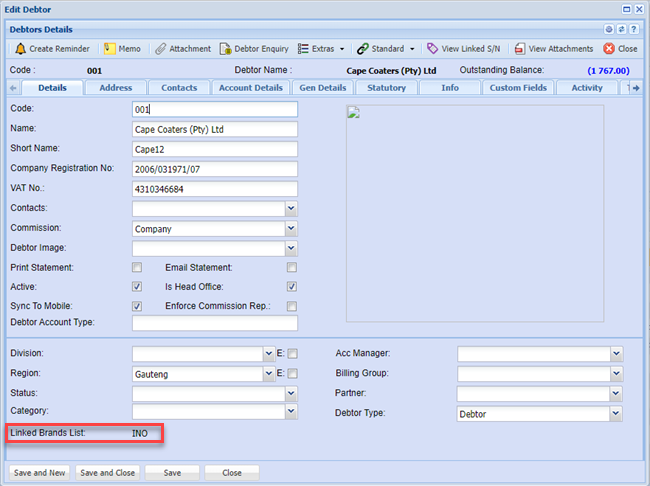Tick the Email Statement checkbox
The height and width of the screenshot is (486, 650).
pos(292,268)
